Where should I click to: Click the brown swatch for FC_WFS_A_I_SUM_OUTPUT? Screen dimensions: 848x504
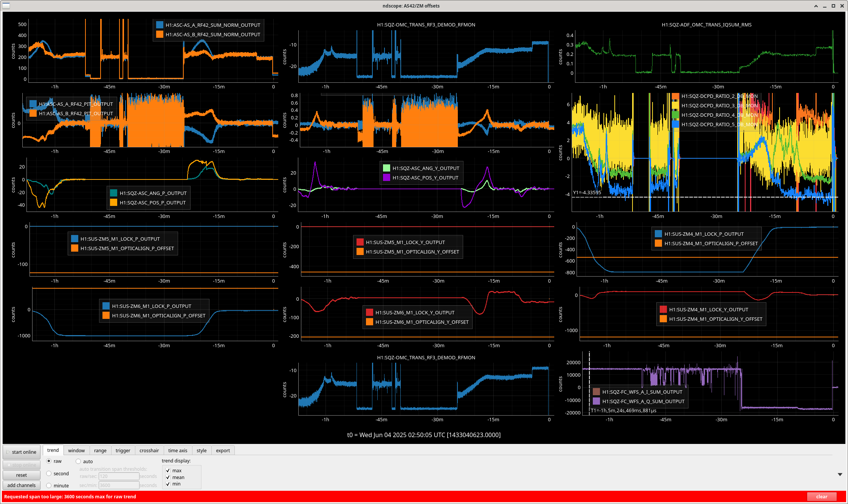tap(596, 392)
